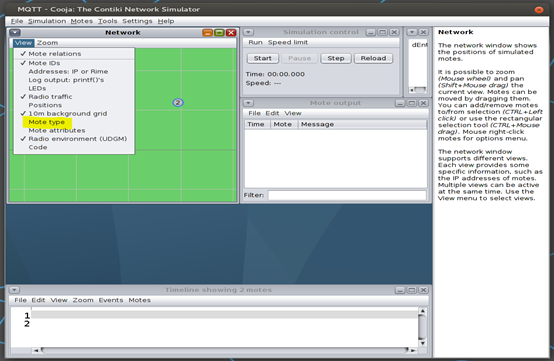
Task: Open the Motes menu in main menubar
Action: (x=81, y=21)
